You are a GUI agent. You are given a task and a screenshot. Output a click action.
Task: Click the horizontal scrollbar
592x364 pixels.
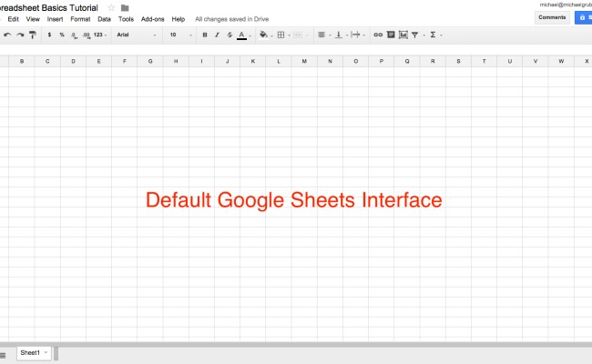(296, 344)
